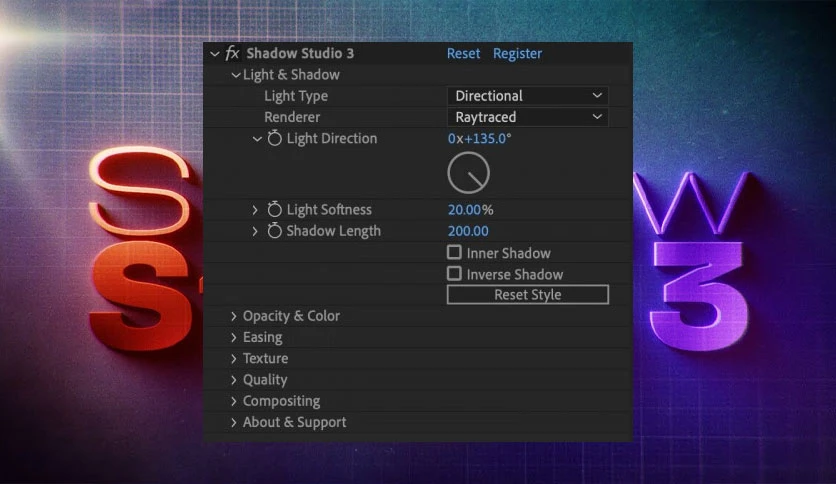Click the Light Softness label
This screenshot has width=836, height=484.
[329, 210]
